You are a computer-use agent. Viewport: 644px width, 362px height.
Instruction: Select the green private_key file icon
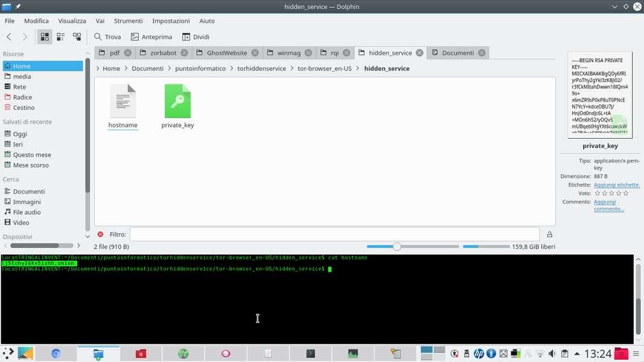(x=177, y=101)
